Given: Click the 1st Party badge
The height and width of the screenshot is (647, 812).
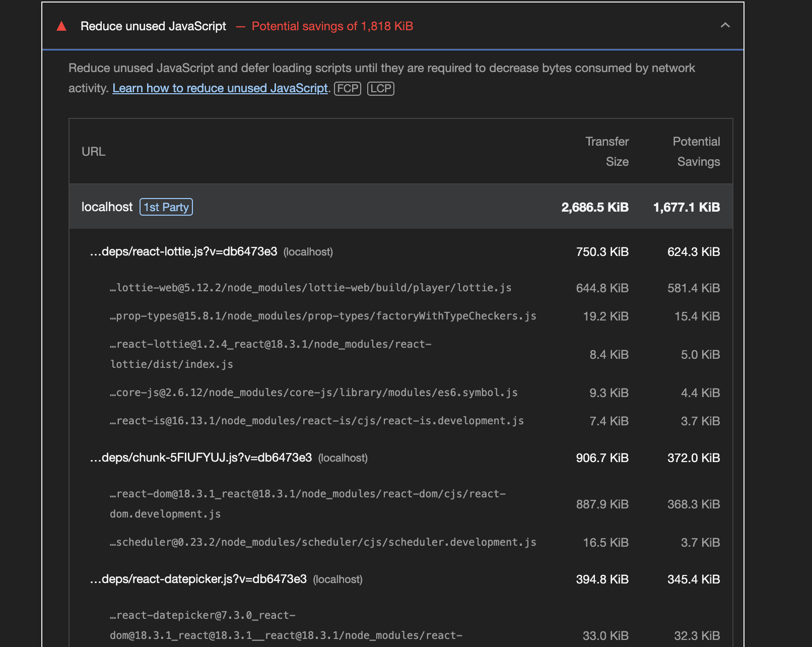Looking at the screenshot, I should [x=166, y=207].
